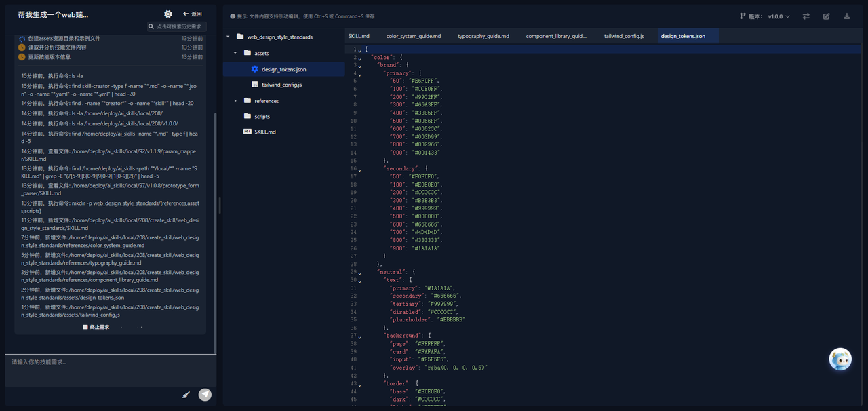
Task: Switch to the typography_guide.md tab
Action: pos(484,36)
